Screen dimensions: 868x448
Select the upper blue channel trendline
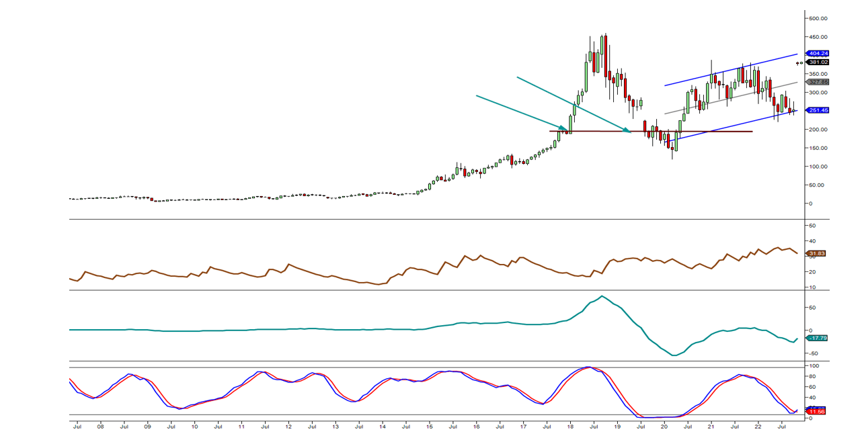point(732,69)
